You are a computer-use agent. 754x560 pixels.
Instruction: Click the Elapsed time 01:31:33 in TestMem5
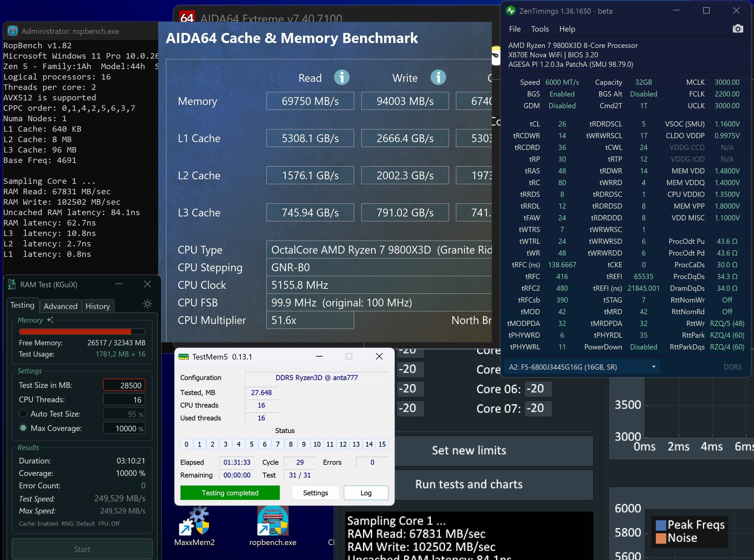pyautogui.click(x=237, y=462)
